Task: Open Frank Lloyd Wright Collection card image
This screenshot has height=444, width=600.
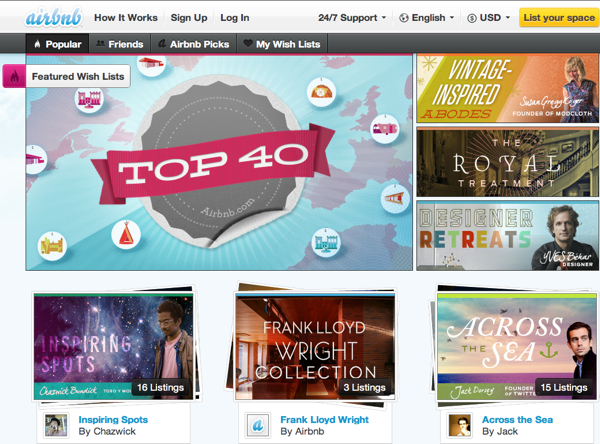Action: tap(315, 346)
